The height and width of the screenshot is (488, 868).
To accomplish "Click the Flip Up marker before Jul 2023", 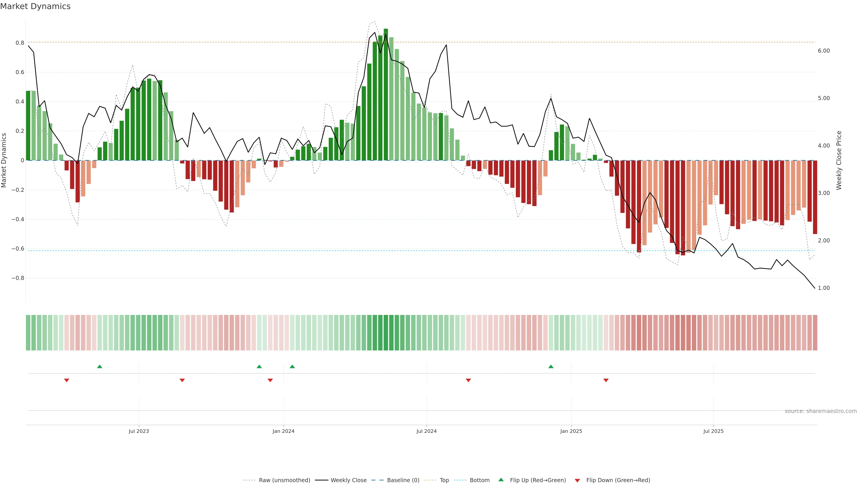I will click(99, 366).
